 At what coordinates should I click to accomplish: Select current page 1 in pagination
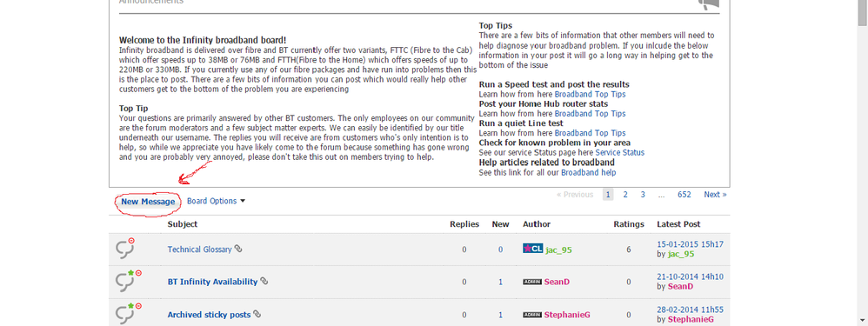[608, 194]
